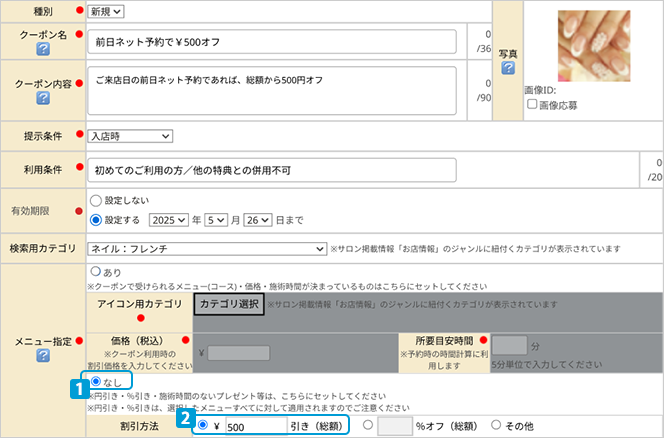Choose the なし menu designation radio
664x438 pixels.
point(96,381)
